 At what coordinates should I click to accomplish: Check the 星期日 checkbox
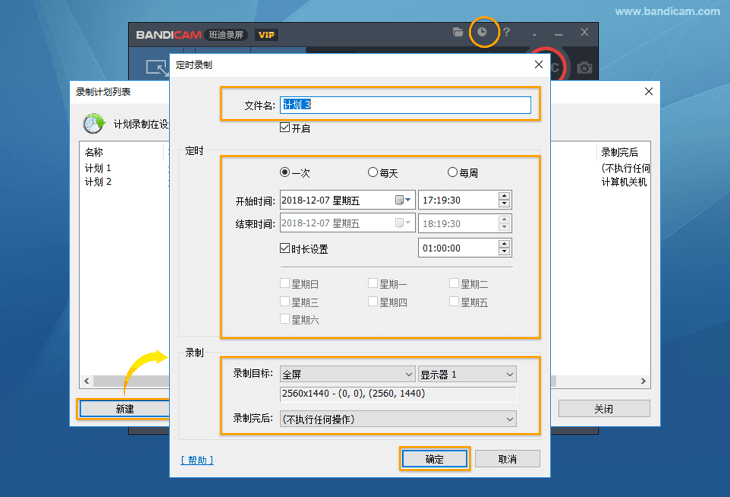tap(285, 283)
